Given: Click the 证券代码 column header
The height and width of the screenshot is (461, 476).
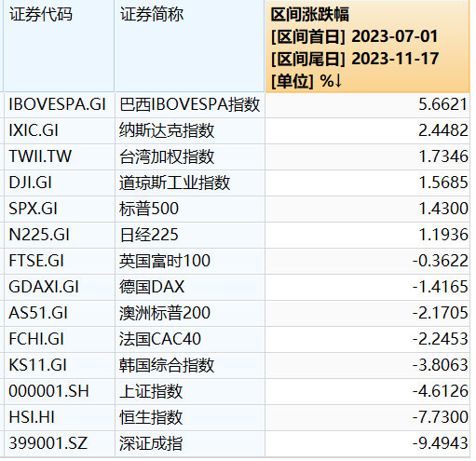Looking at the screenshot, I should coord(59,46).
